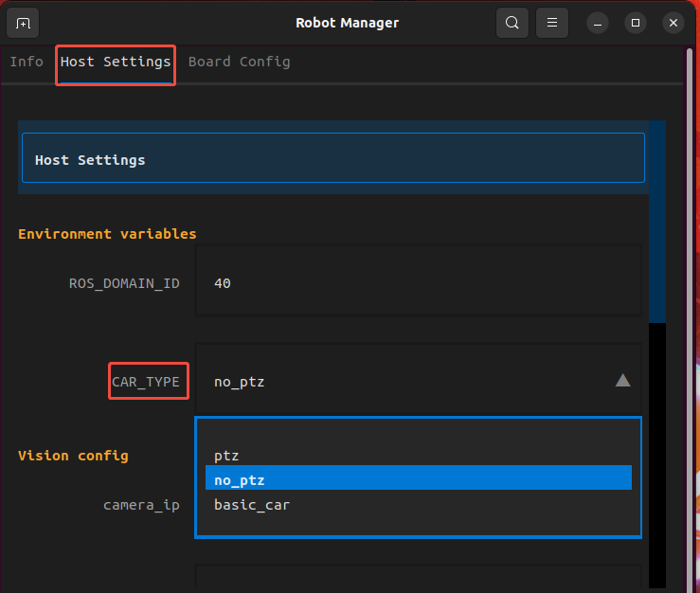Click the Host Settings header panel
This screenshot has width=700, height=593.
coord(333,157)
